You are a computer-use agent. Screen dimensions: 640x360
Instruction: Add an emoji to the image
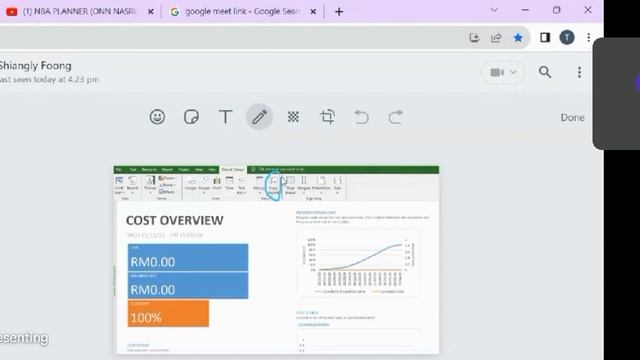click(157, 117)
